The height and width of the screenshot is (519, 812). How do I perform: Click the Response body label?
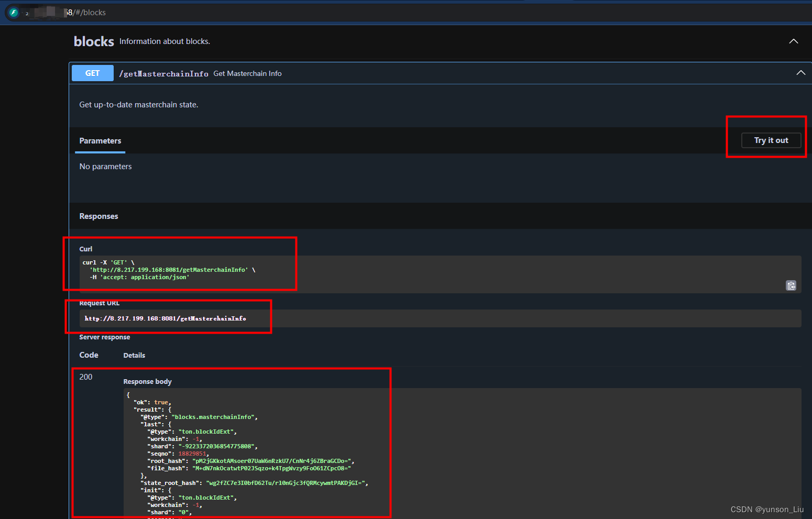[147, 382]
